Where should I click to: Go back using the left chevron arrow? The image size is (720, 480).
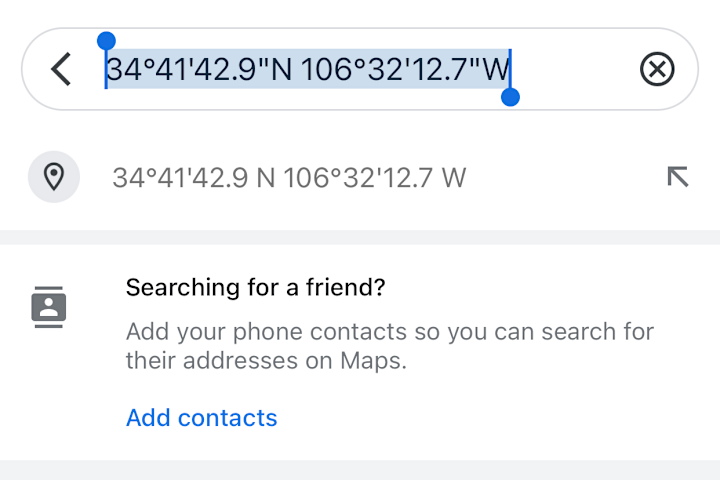point(61,69)
